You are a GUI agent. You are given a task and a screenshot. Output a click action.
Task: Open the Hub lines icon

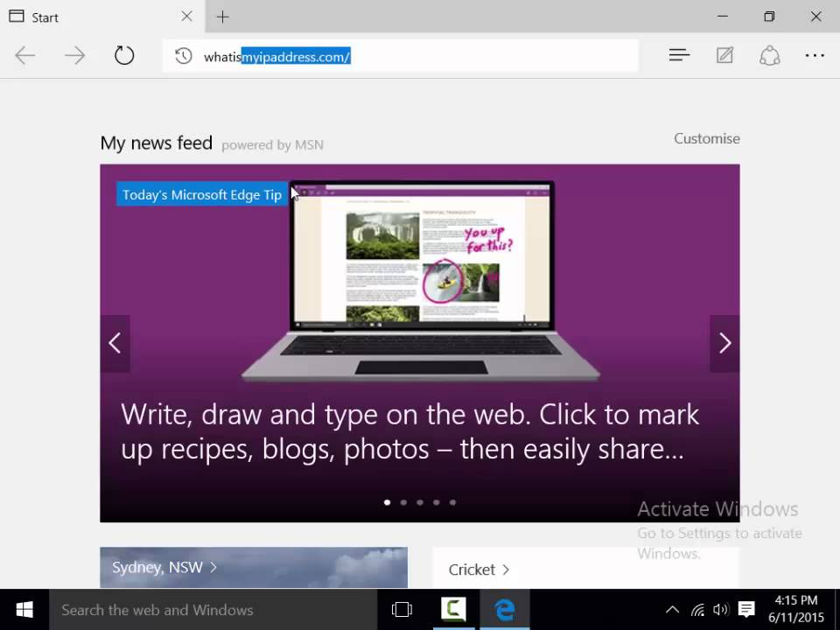[x=679, y=55]
